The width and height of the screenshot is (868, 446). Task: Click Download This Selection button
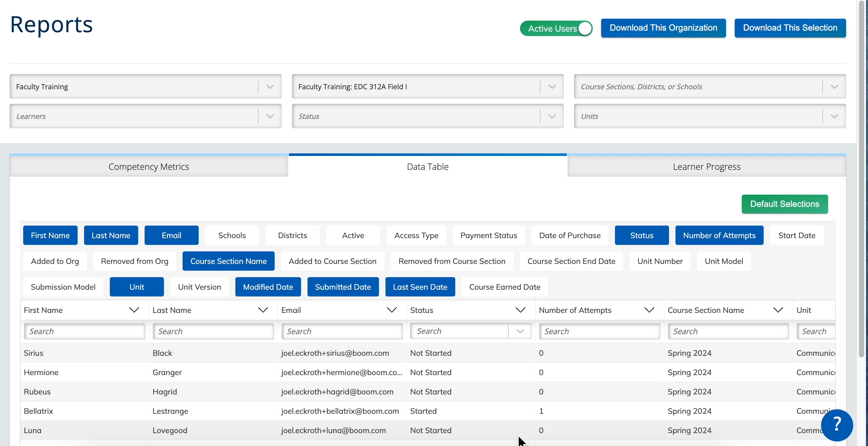pyautogui.click(x=790, y=28)
